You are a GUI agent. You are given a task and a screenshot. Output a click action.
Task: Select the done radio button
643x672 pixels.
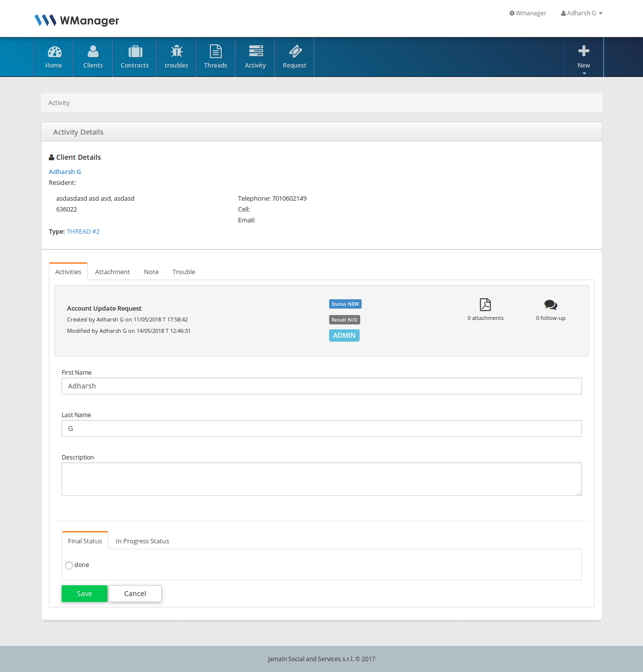coord(69,566)
